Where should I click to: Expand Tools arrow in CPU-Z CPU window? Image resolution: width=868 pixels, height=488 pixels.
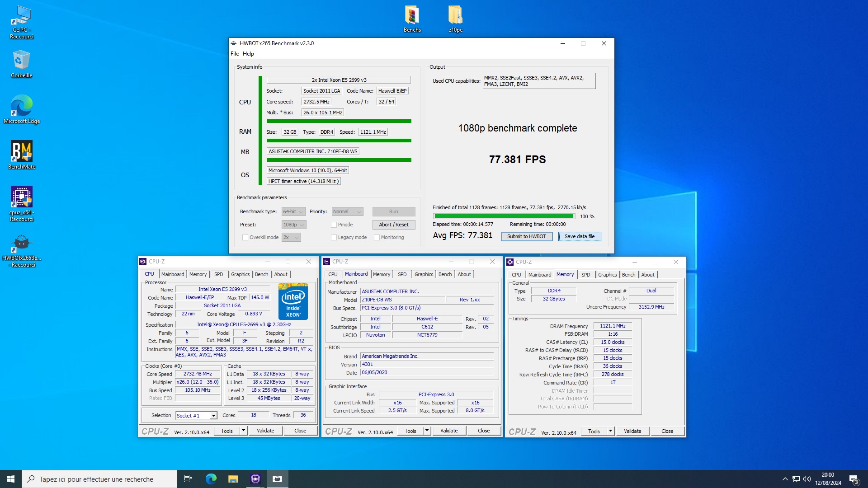click(243, 431)
